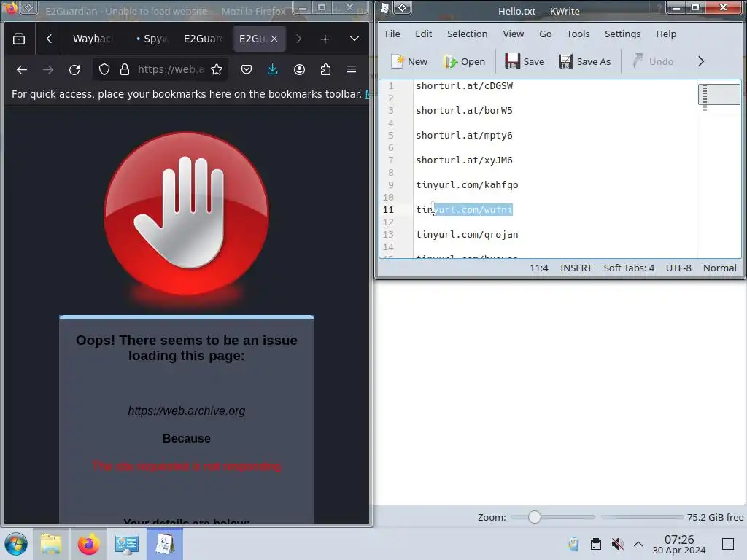Screen dimensions: 747x560
Task: Open the tracking protection shield icon
Action: tap(104, 69)
